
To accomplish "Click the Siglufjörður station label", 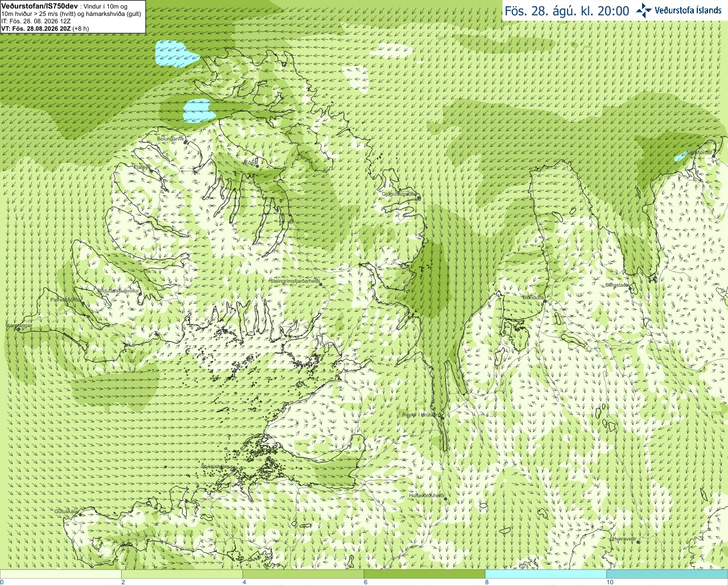I will pyautogui.click(x=699, y=152).
